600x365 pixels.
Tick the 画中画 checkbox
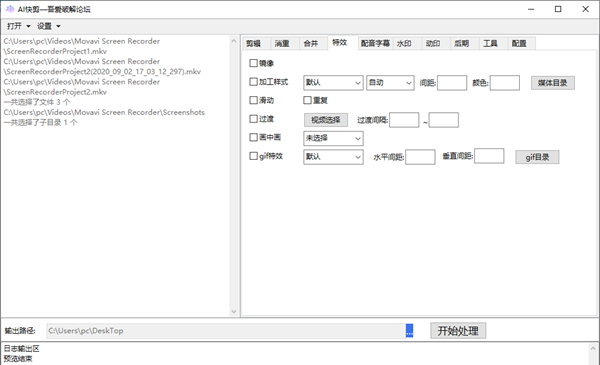pos(253,137)
